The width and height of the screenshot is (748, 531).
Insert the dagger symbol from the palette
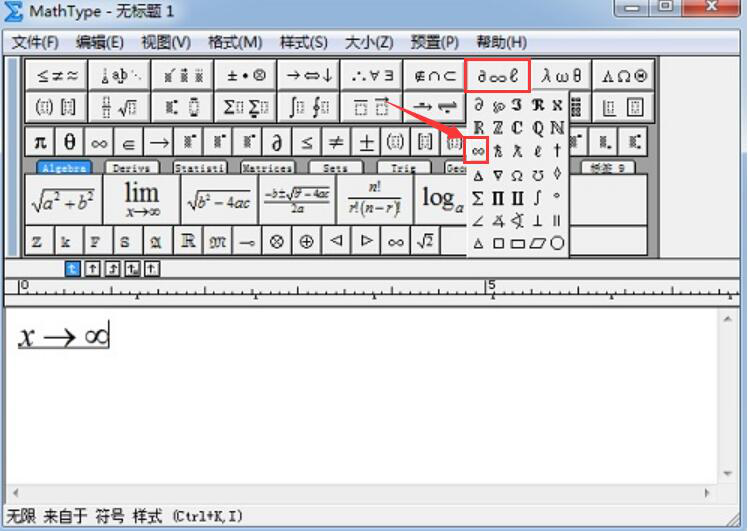[557, 151]
